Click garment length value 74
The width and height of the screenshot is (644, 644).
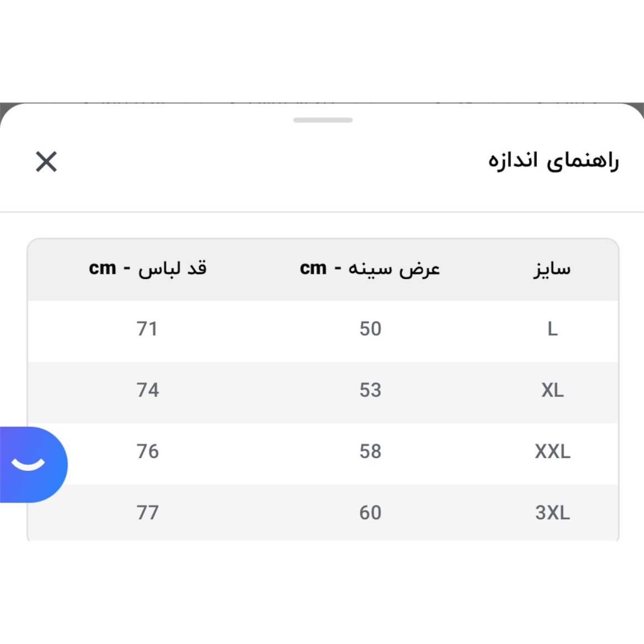(x=148, y=390)
